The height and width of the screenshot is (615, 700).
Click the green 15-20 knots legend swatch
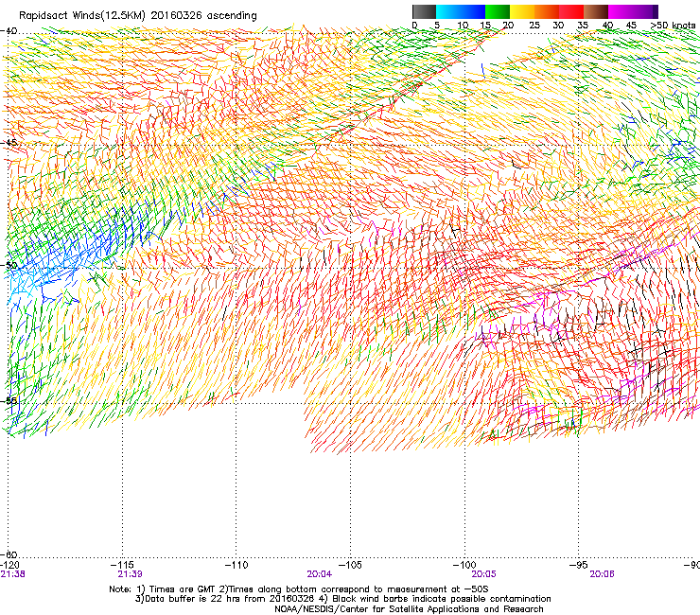[x=498, y=11]
